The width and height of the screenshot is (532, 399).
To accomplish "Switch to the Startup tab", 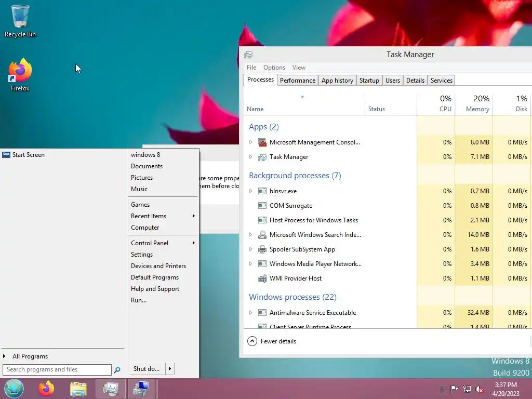I will coord(369,81).
